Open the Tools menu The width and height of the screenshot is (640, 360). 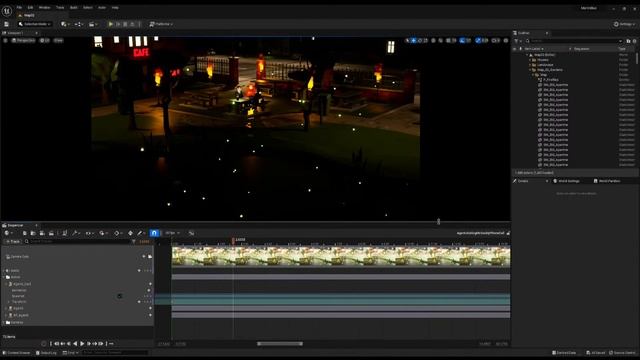[60, 7]
